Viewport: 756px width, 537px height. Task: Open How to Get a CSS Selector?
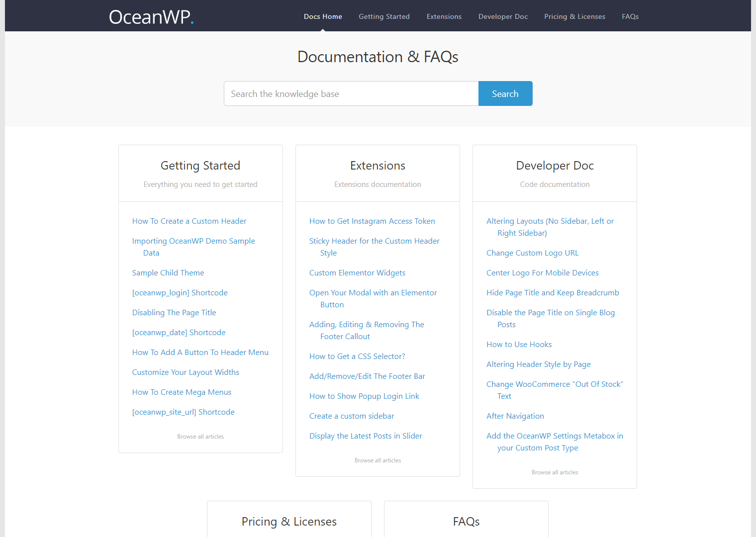pos(357,357)
